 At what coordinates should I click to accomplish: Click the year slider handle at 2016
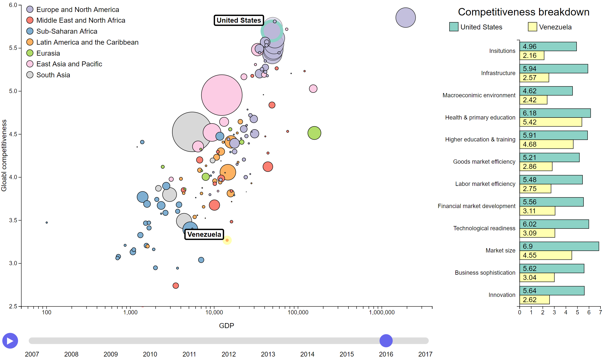(386, 341)
